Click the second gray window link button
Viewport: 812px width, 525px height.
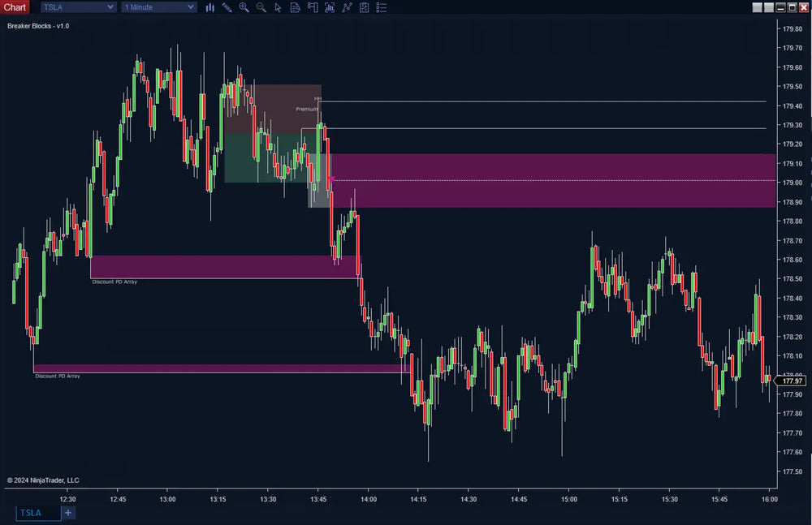769,7
